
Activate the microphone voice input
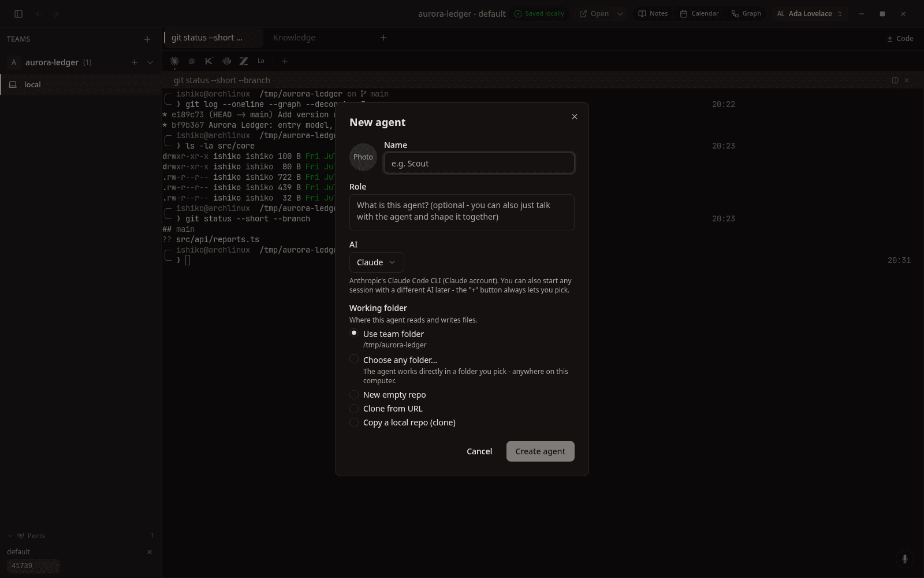pos(905,559)
